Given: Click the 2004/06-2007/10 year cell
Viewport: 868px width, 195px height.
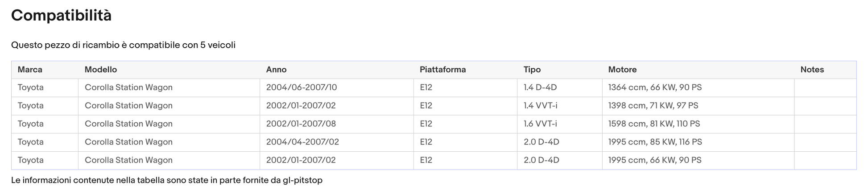Looking at the screenshot, I should pos(337,87).
